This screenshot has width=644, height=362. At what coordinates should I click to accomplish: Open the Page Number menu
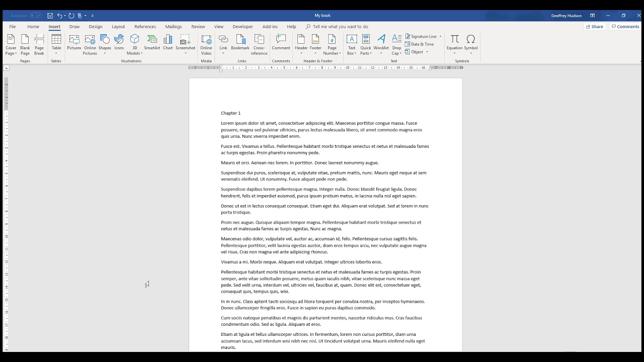(332, 45)
